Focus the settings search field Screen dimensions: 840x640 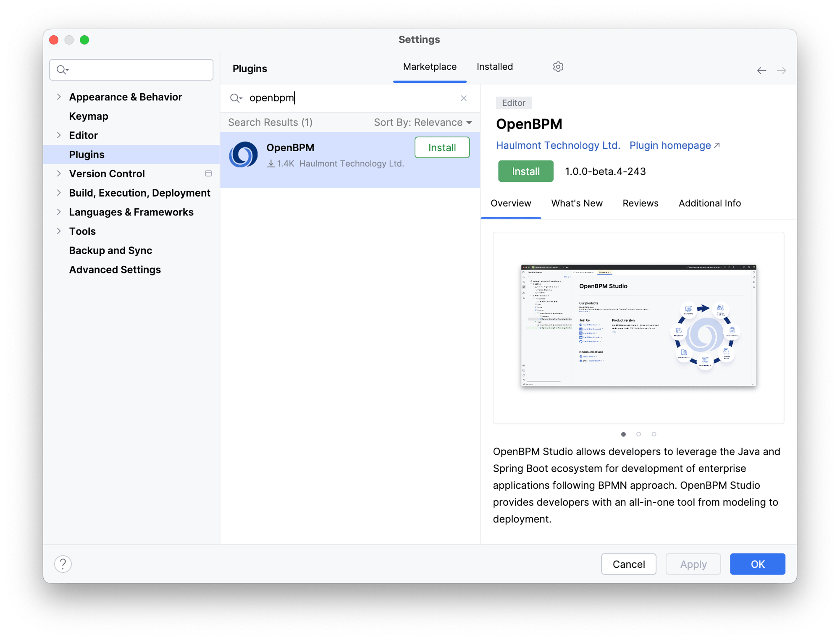tap(131, 70)
